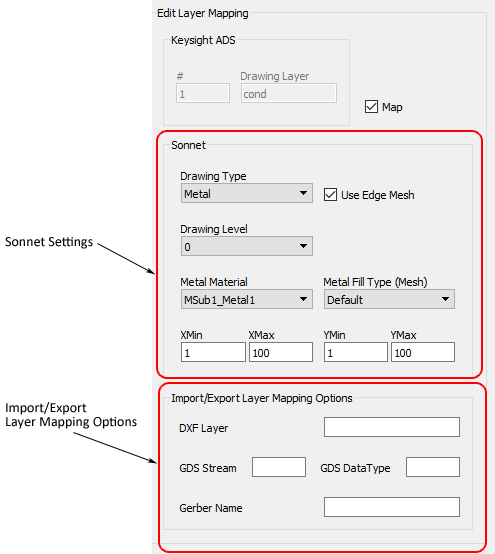Click the XMin input field
495x554 pixels.
[x=213, y=352]
